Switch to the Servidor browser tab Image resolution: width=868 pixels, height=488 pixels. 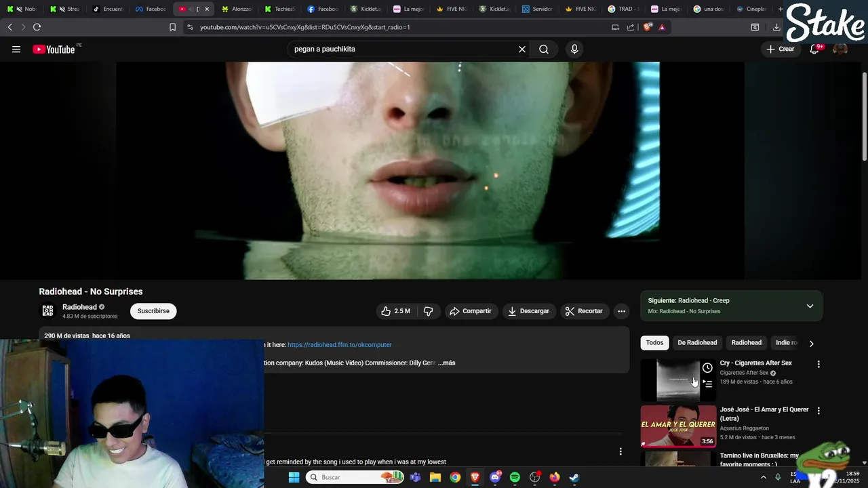pos(537,9)
